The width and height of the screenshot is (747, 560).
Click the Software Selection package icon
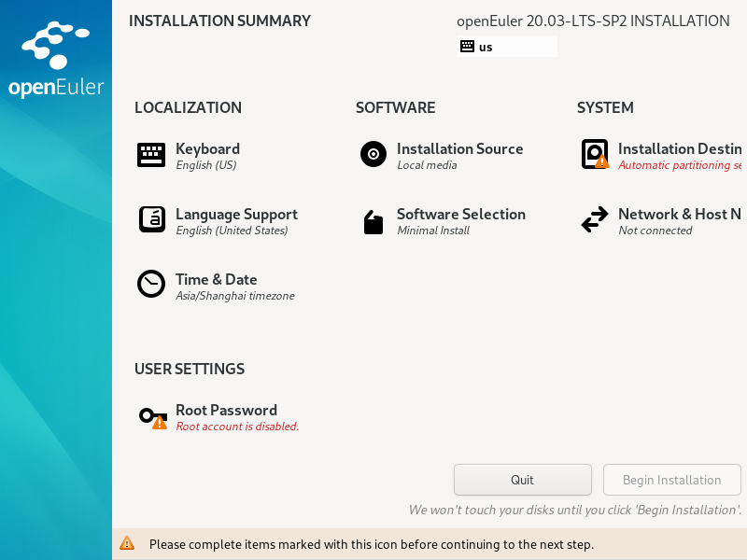[x=373, y=222]
